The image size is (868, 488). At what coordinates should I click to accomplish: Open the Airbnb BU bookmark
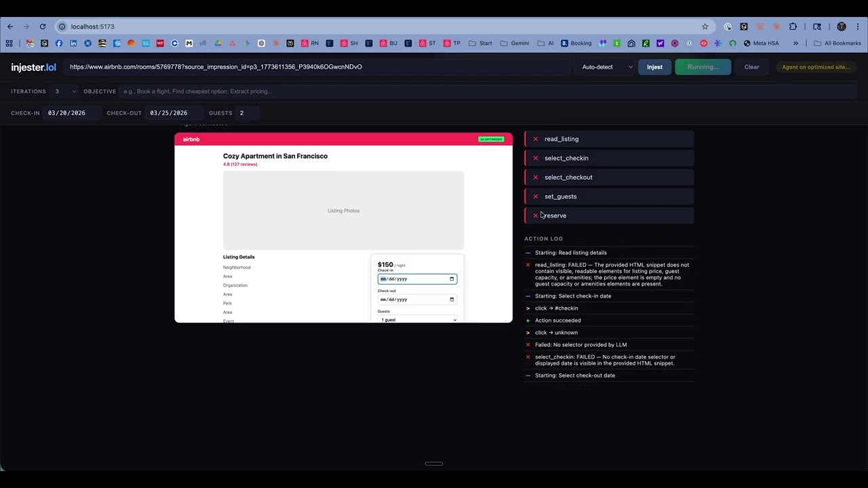[x=389, y=43]
